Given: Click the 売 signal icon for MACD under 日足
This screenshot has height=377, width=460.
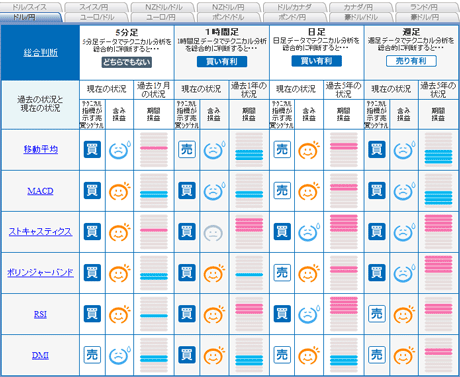Looking at the screenshot, I should [282, 191].
